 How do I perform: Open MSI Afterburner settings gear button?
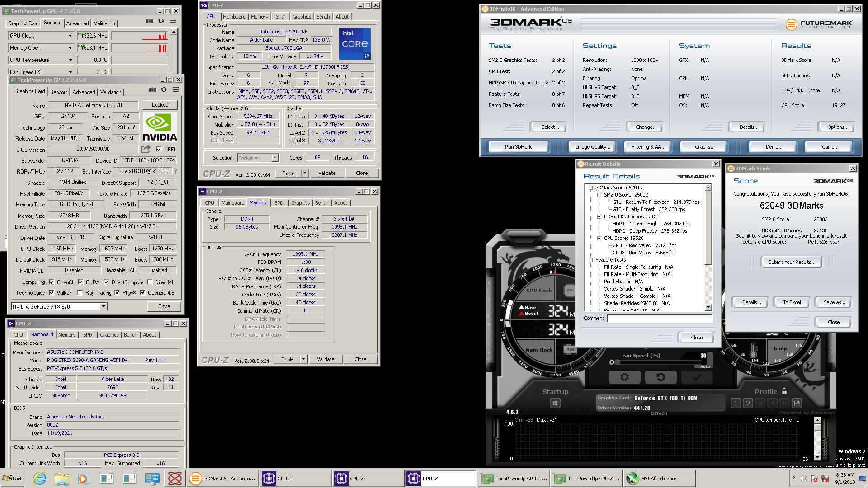coord(624,377)
